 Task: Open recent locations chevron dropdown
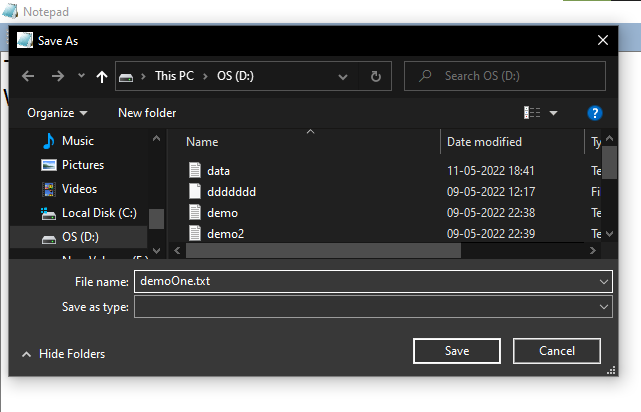coord(81,75)
